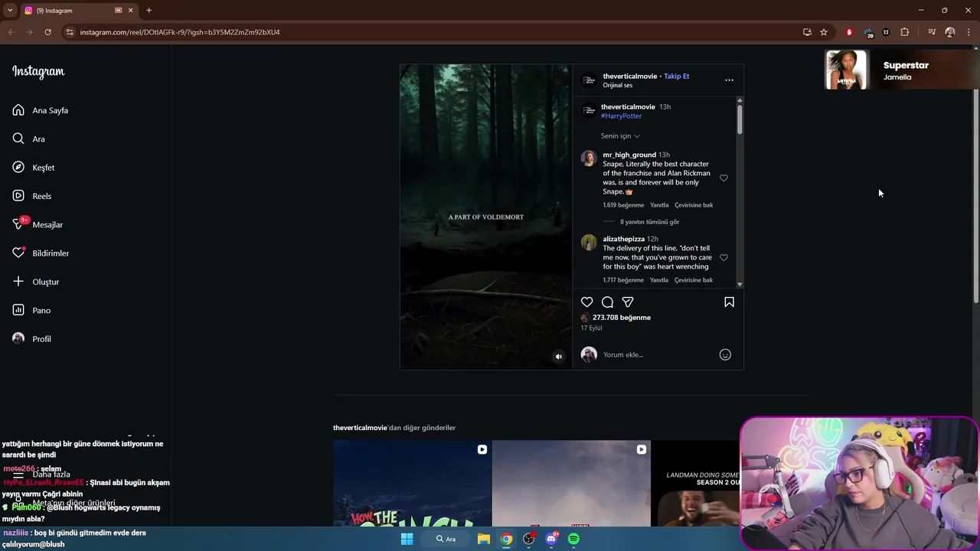Screen dimensions: 980x551
Task: Open Spotify from taskbar
Action: click(x=574, y=539)
